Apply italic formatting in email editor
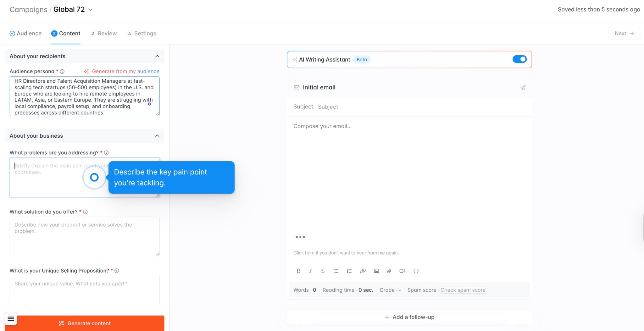 [x=310, y=271]
